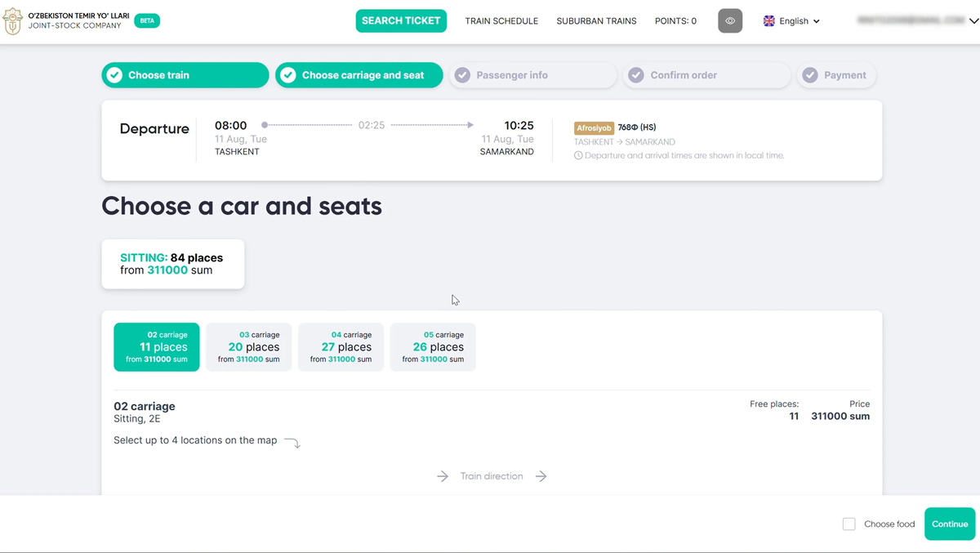This screenshot has width=980, height=553.
Task: Click the SEARCH TICKET button
Action: click(401, 21)
